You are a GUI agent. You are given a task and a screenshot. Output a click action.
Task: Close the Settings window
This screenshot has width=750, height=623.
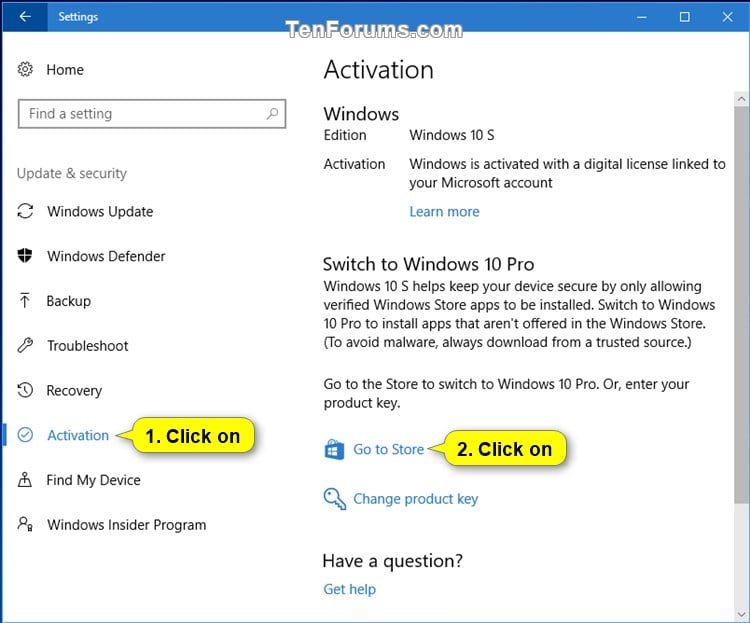[728, 17]
